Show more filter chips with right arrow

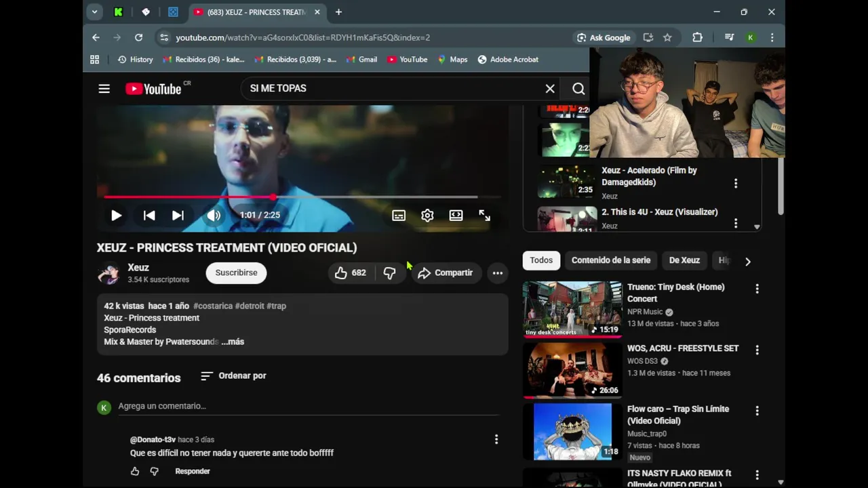[x=748, y=261]
